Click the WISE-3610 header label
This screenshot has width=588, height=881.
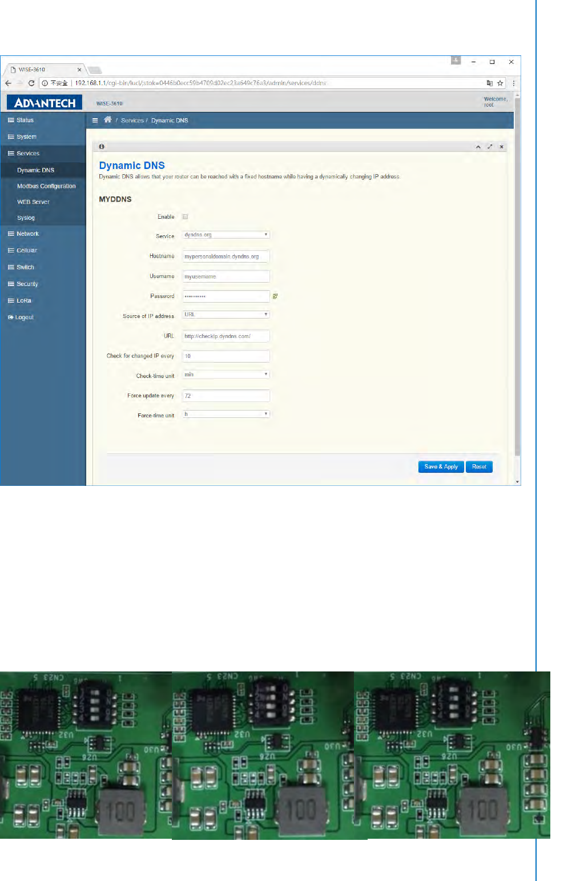pos(109,103)
